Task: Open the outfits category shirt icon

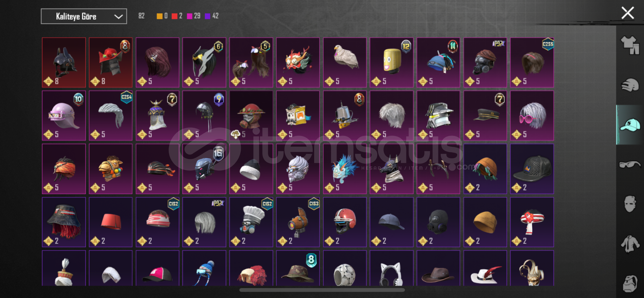Action: coord(630,46)
